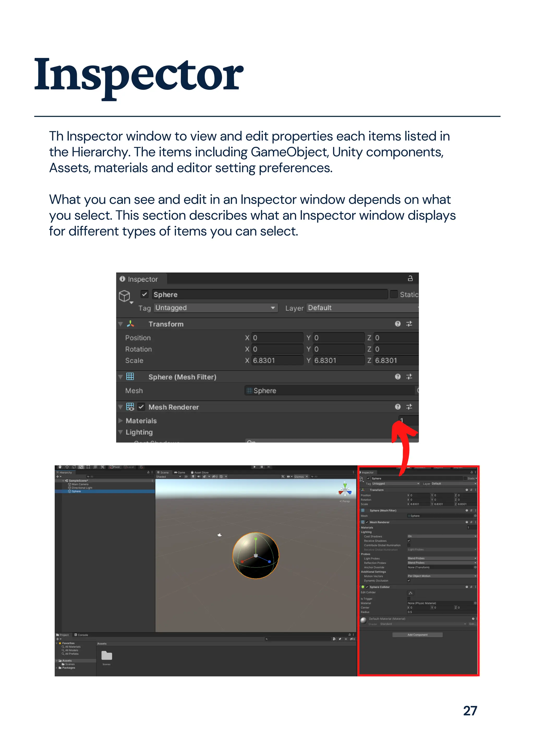Select the Scale tool in editor toolbar

tap(81, 467)
